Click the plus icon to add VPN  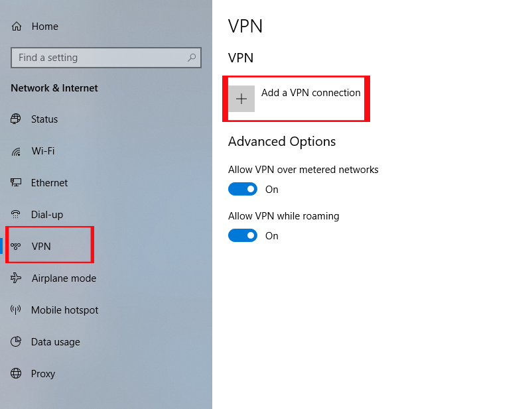pyautogui.click(x=241, y=99)
